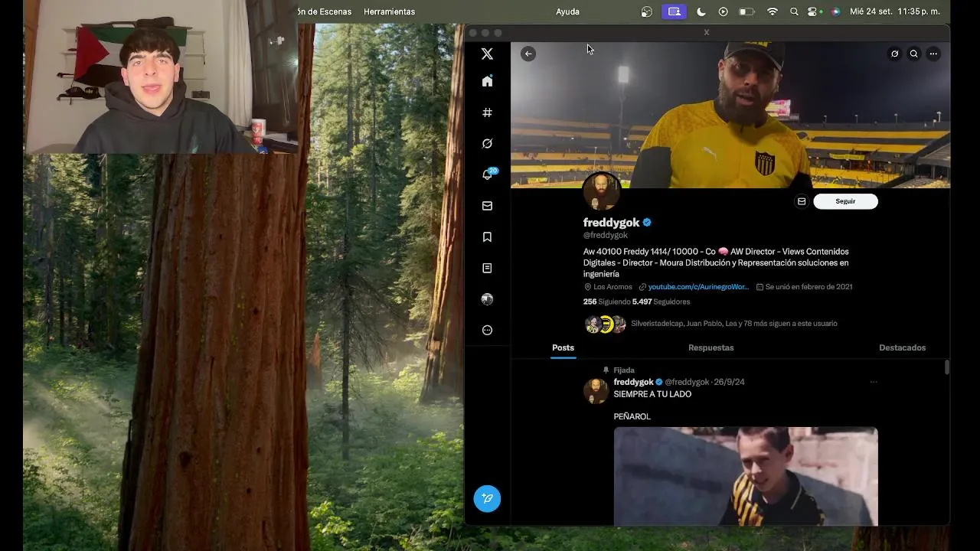Open Grok icon in the X sidebar
The width and height of the screenshot is (980, 551).
click(487, 143)
